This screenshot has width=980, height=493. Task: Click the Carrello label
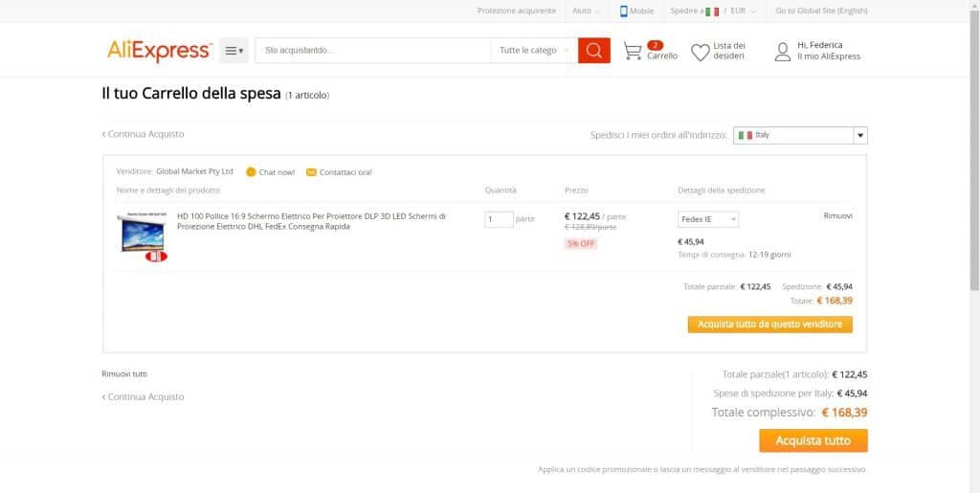click(x=662, y=56)
